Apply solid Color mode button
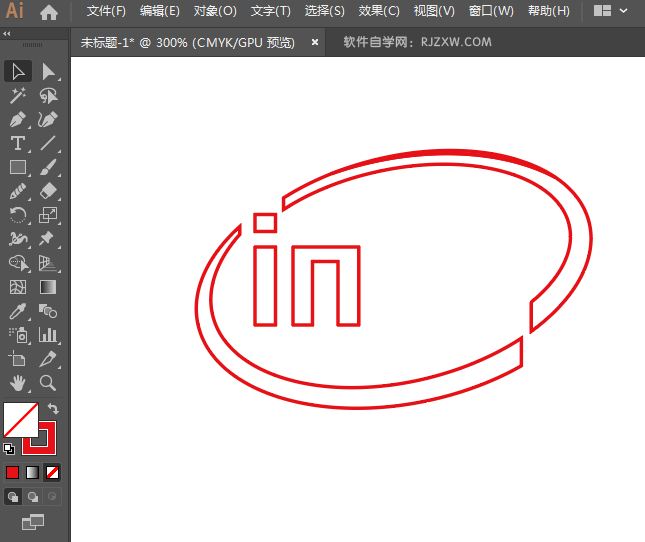 point(12,473)
